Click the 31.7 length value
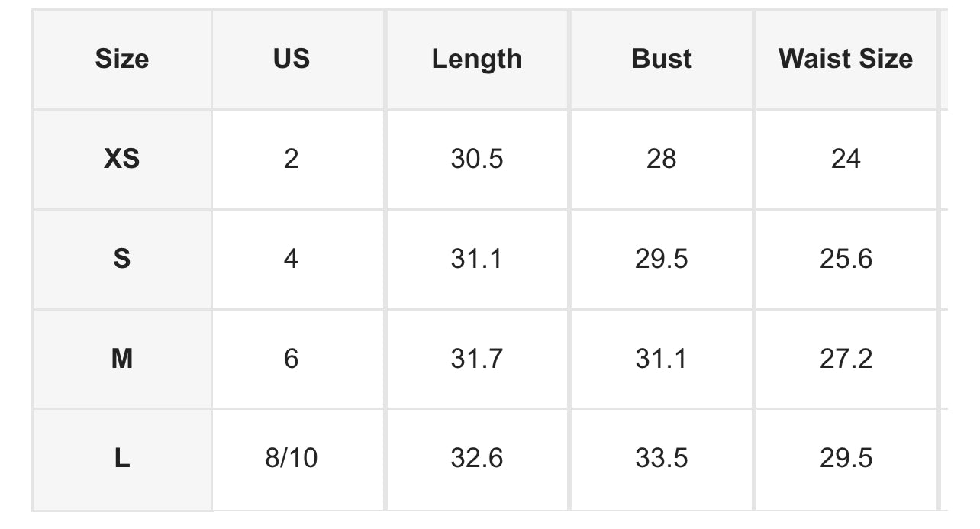This screenshot has width=980, height=529. [x=477, y=358]
